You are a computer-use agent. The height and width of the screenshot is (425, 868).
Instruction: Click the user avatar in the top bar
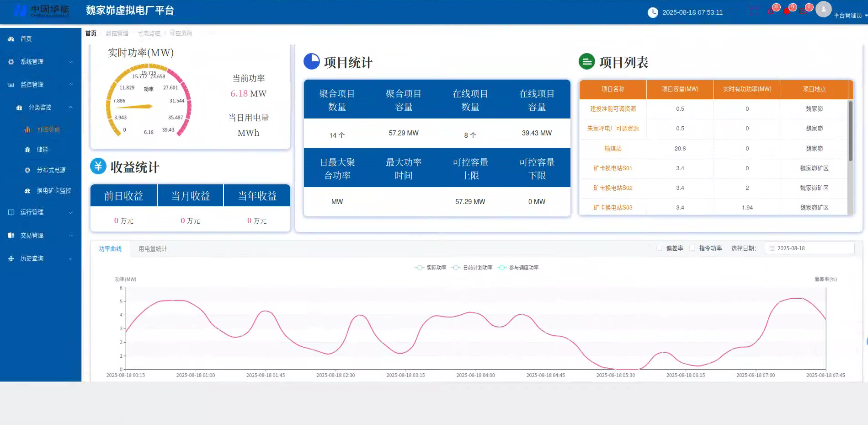(x=823, y=9)
